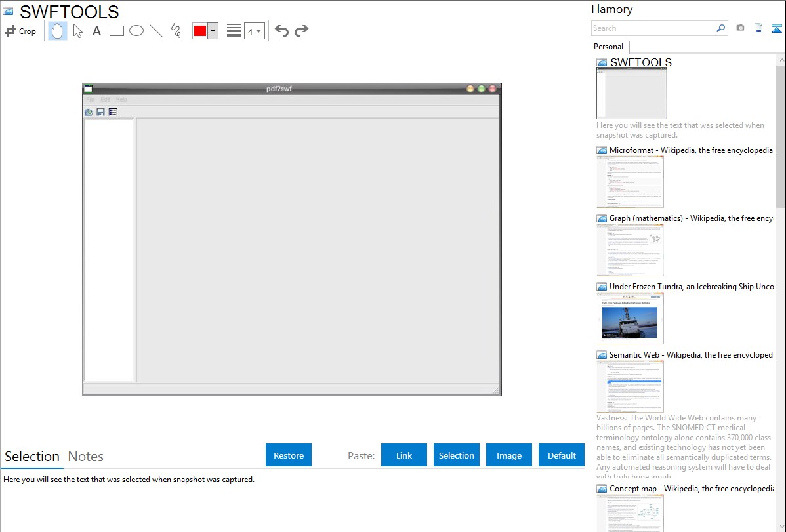Open the icebreaking ship article thumbnail
The height and width of the screenshot is (532, 786).
tap(630, 318)
